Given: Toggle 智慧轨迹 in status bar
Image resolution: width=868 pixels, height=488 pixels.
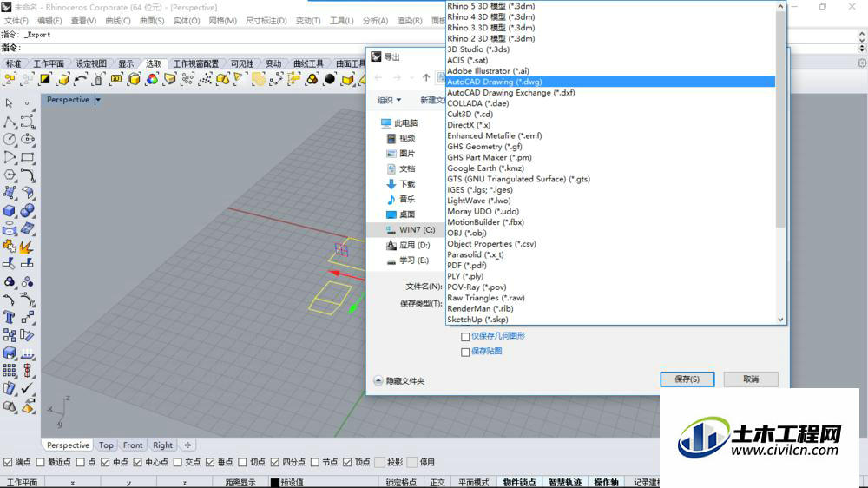Looking at the screenshot, I should (565, 483).
